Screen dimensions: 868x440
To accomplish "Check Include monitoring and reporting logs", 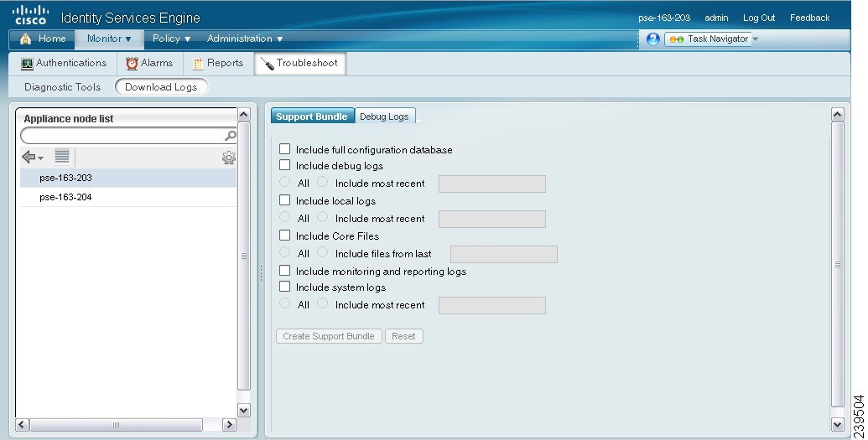I will [x=284, y=271].
